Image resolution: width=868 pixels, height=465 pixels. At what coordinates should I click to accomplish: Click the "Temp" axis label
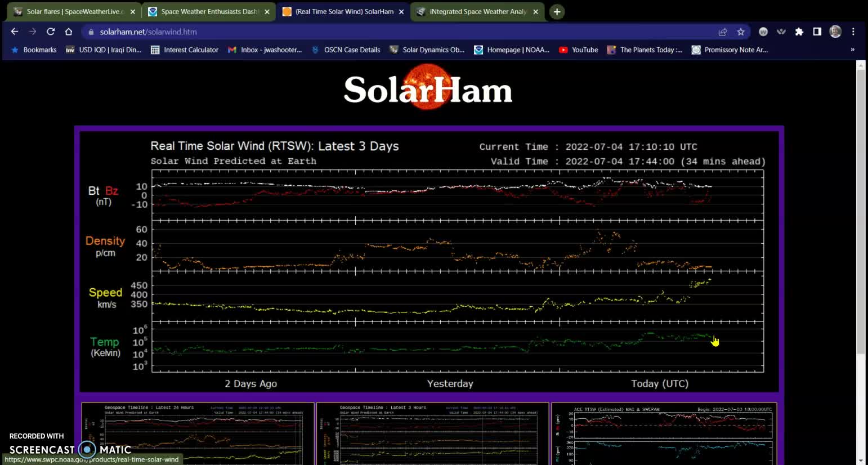tap(105, 342)
